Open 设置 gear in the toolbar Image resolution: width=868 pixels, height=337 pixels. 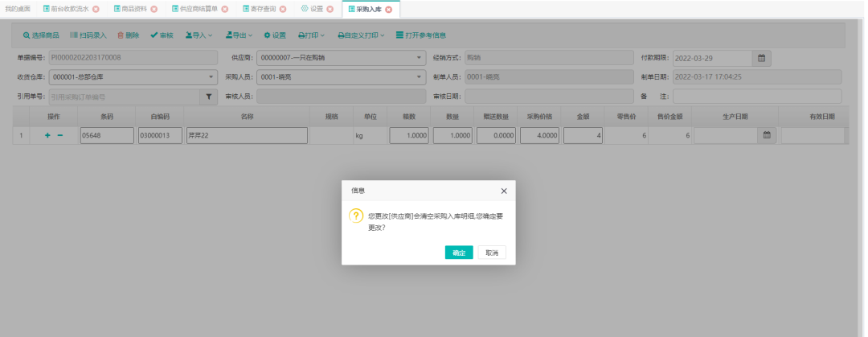click(x=275, y=35)
